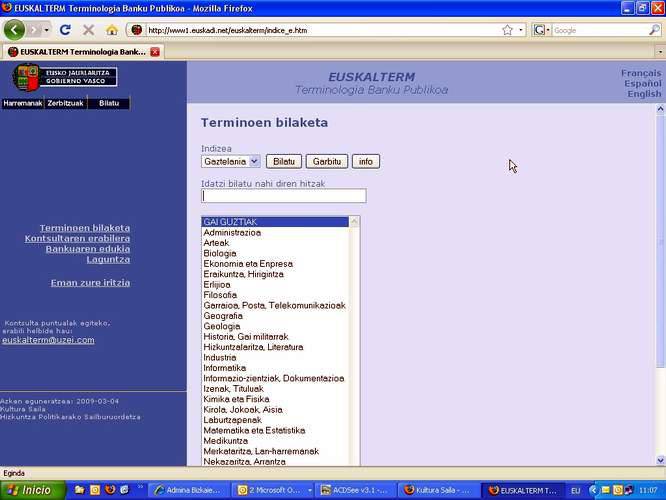Viewport: 666px width, 500px height.
Task: Click the Garbitu clear button
Action: tap(327, 161)
